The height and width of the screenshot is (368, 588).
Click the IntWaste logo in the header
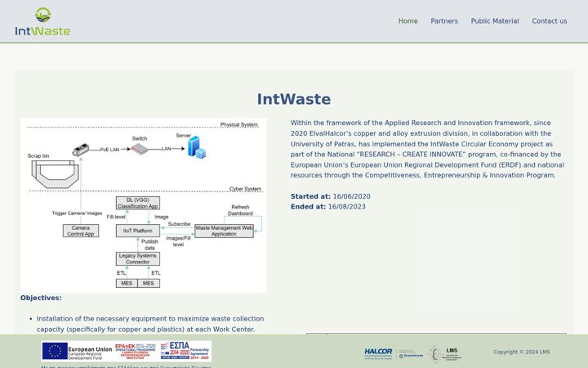(x=42, y=22)
